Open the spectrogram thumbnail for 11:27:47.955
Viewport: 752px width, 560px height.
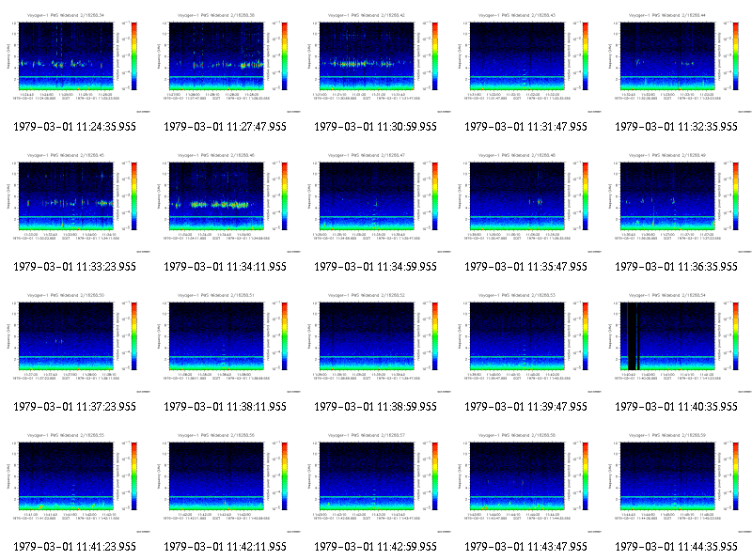click(226, 62)
